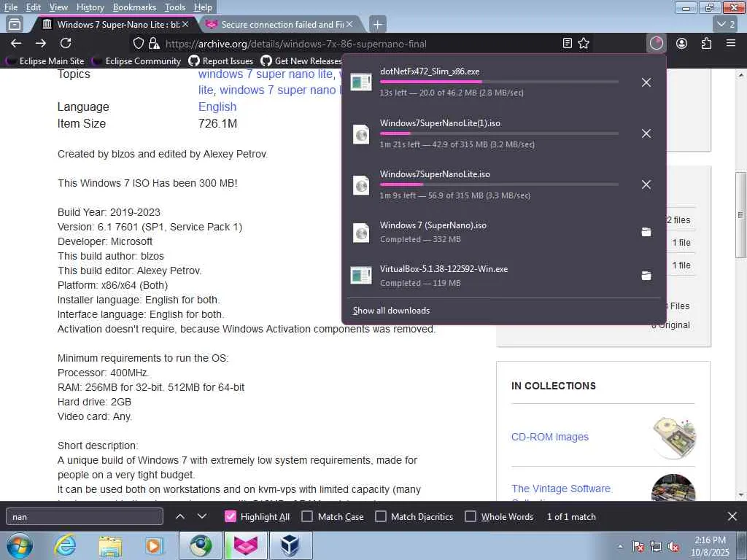Toggle the Highlight All checkbox
Viewport: 747px width, 560px height.
(x=230, y=516)
